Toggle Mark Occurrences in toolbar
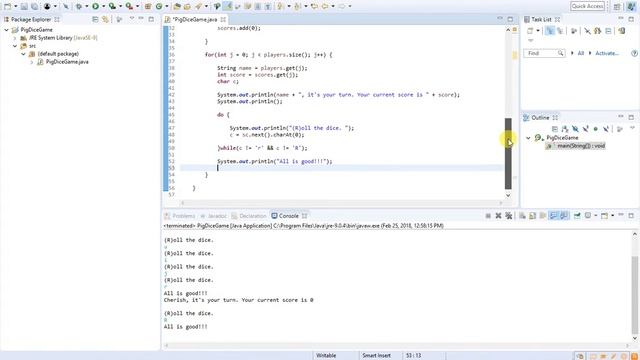This screenshot has height=360, width=640. pyautogui.click(x=228, y=6)
